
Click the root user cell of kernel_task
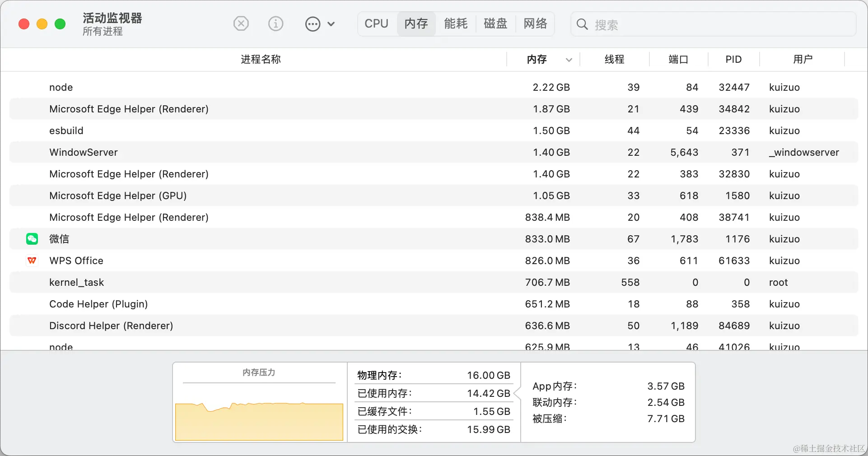click(x=778, y=282)
